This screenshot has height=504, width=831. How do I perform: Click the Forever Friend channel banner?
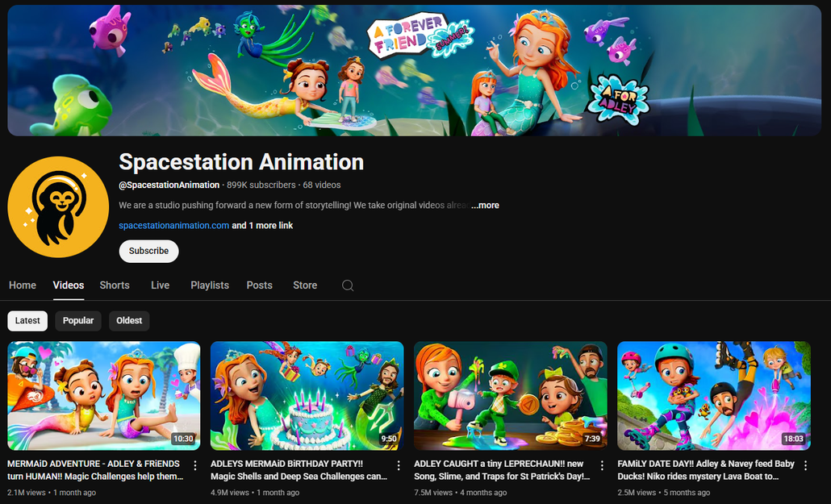click(x=415, y=70)
